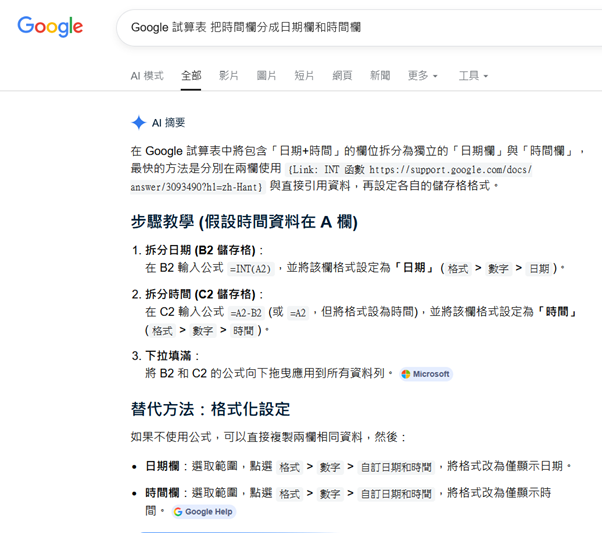
Task: Click the blue AI 摘要 sparkle icon
Action: pos(139,123)
